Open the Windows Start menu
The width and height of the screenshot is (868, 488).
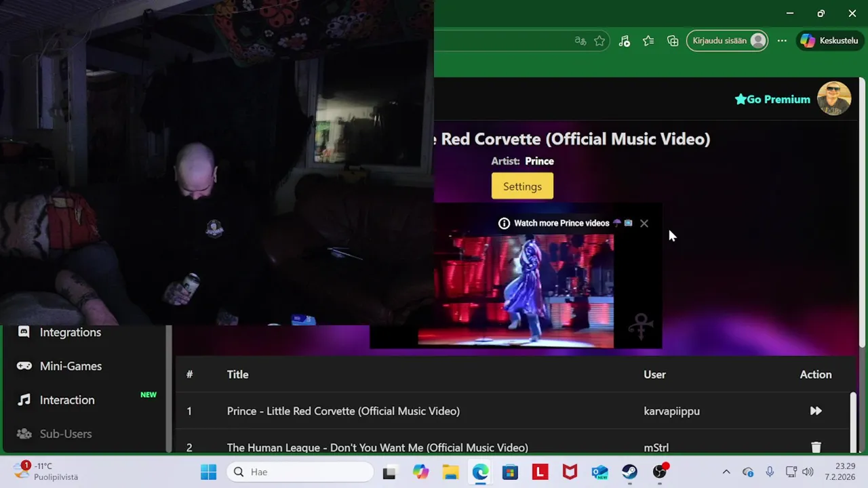click(x=208, y=472)
